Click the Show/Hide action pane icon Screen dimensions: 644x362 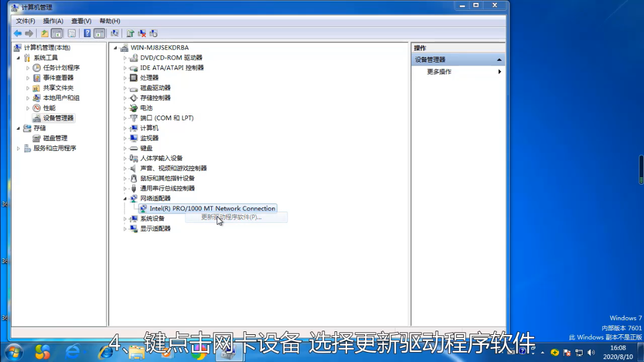click(99, 34)
